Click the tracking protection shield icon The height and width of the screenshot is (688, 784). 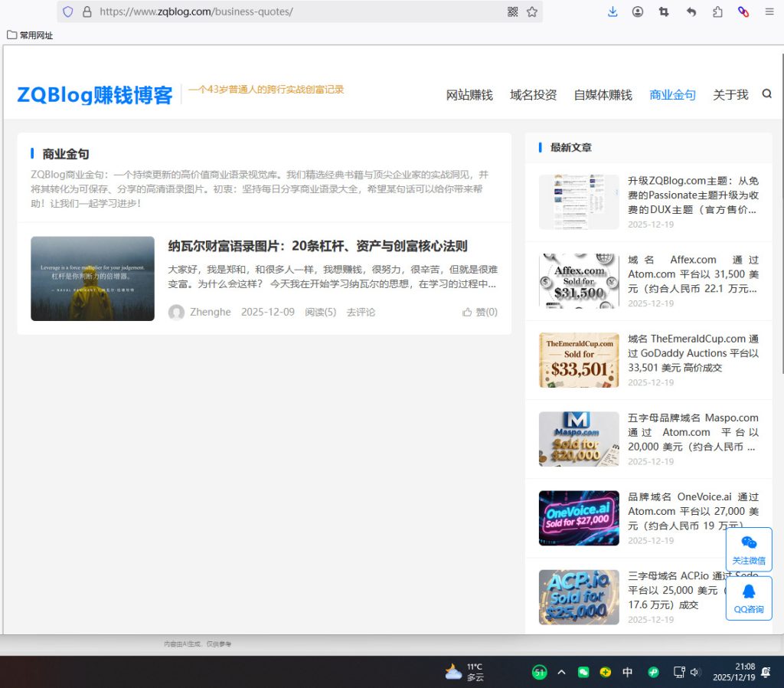point(68,11)
